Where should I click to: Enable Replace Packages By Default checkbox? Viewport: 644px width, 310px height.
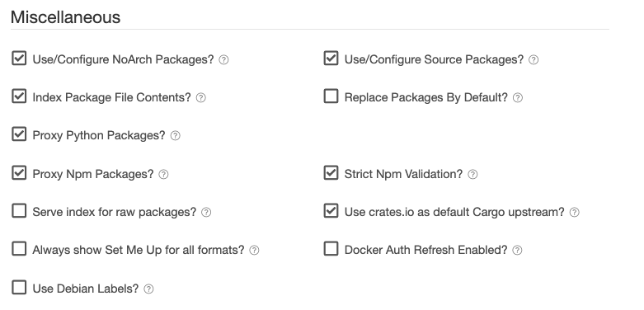[x=331, y=96]
